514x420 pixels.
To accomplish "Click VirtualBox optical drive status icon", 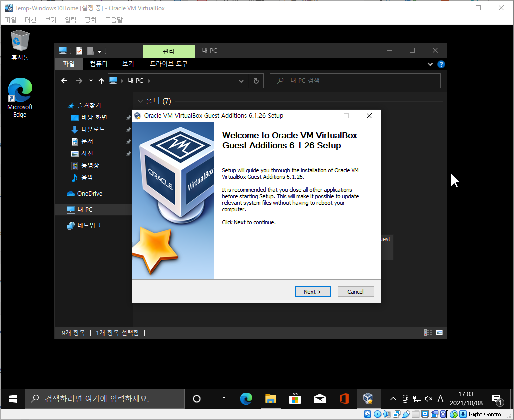I will click(377, 414).
